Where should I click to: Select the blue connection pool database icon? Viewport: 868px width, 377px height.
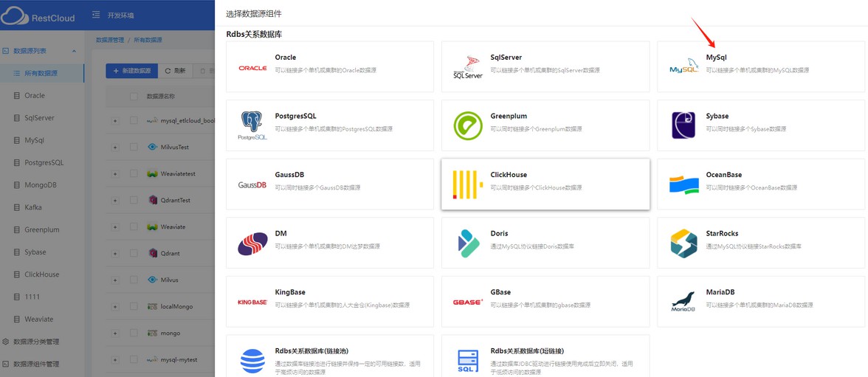tap(252, 361)
